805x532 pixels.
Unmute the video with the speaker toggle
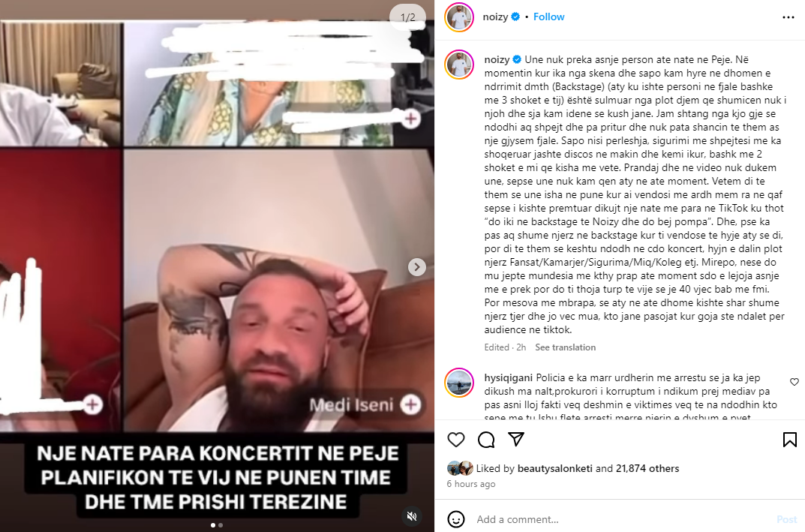click(x=412, y=516)
